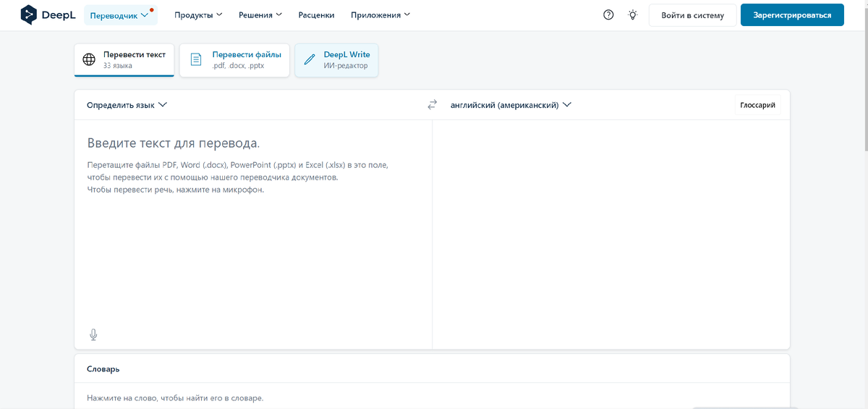The image size is (868, 409).
Task: Open the английский (американский) target language selector
Action: tap(511, 105)
